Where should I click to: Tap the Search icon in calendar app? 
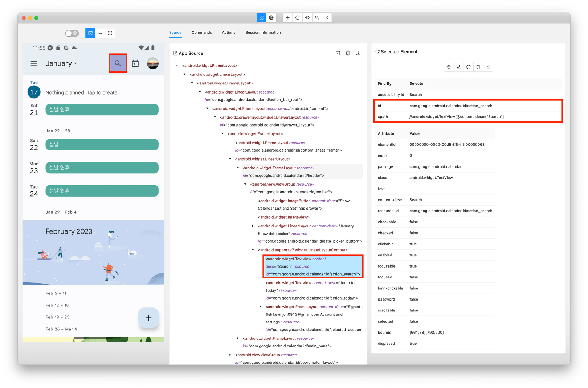tap(118, 63)
